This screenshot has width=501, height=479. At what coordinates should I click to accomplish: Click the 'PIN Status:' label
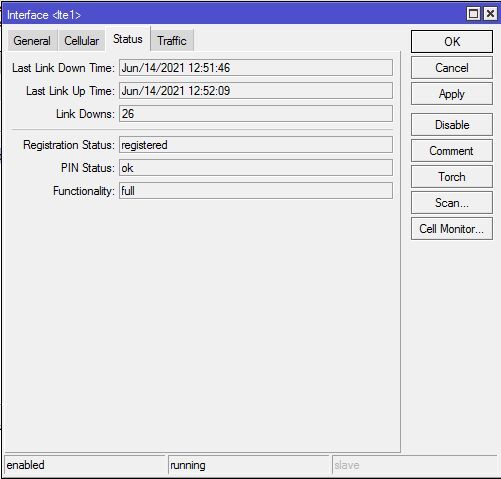pyautogui.click(x=88, y=168)
